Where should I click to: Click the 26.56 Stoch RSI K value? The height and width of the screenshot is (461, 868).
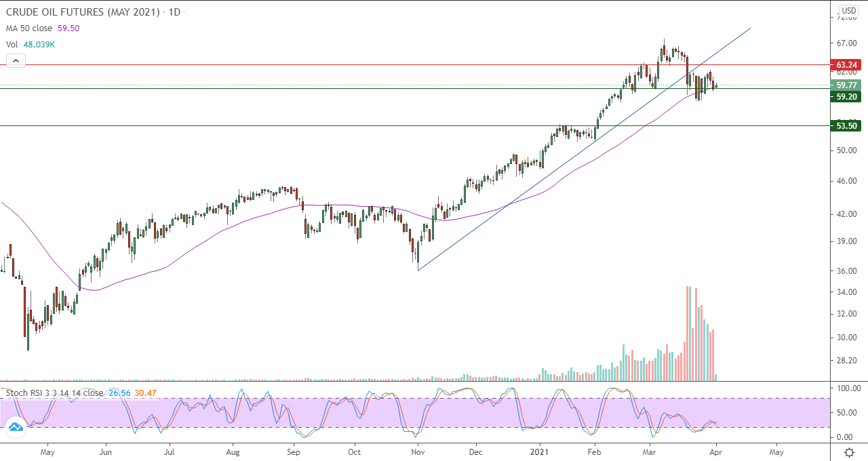118,393
